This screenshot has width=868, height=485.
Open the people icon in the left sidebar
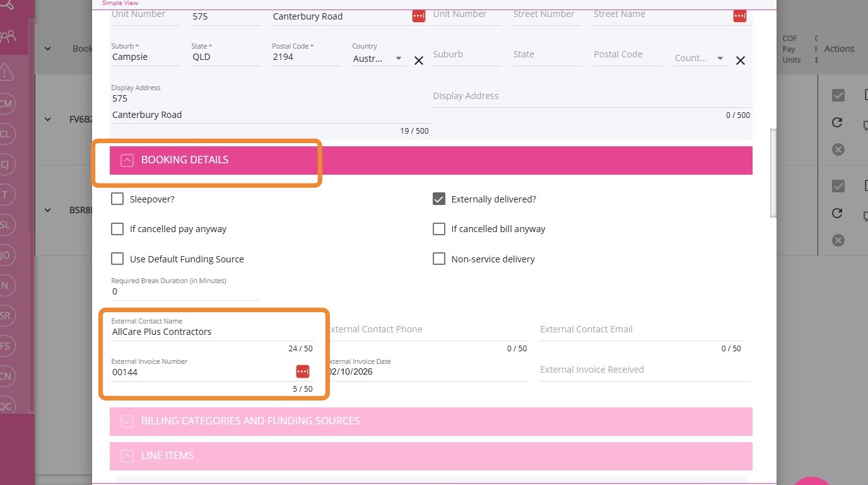pos(8,36)
